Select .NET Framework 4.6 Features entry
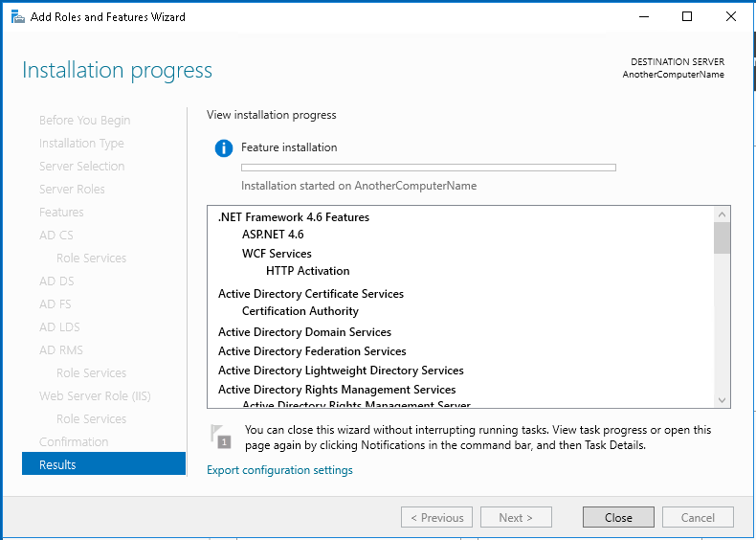756x540 pixels. coord(293,217)
